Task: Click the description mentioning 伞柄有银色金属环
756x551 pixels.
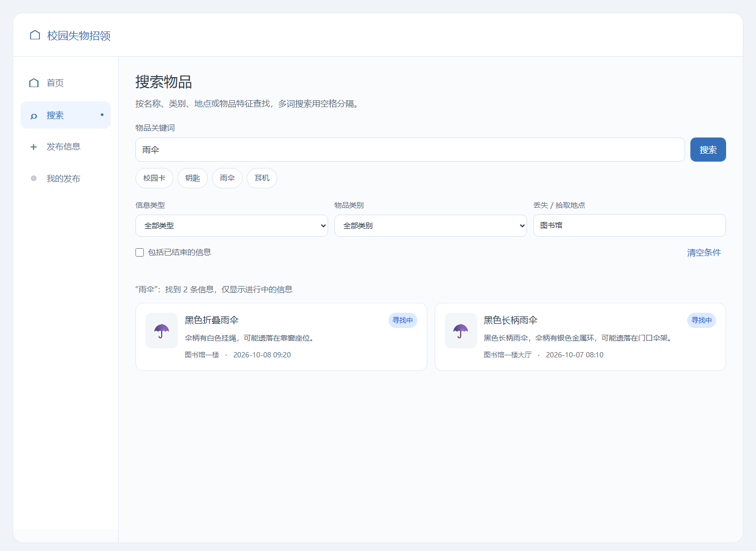Action: (x=579, y=338)
